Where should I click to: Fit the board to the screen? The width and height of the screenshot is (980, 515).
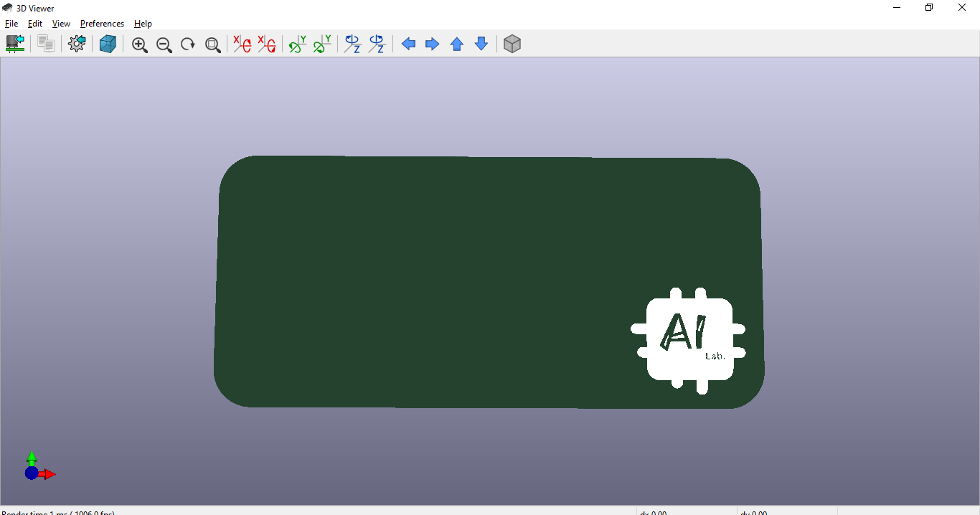tap(212, 44)
